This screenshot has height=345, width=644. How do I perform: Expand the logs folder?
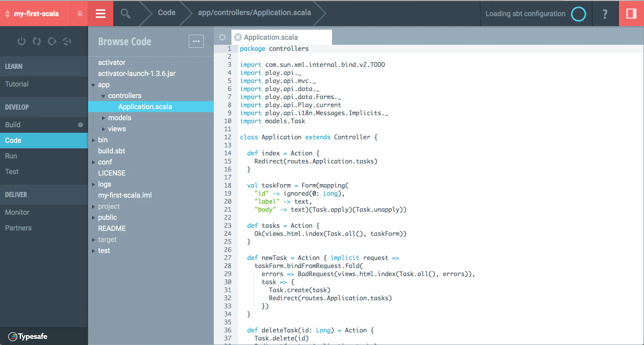pos(93,184)
